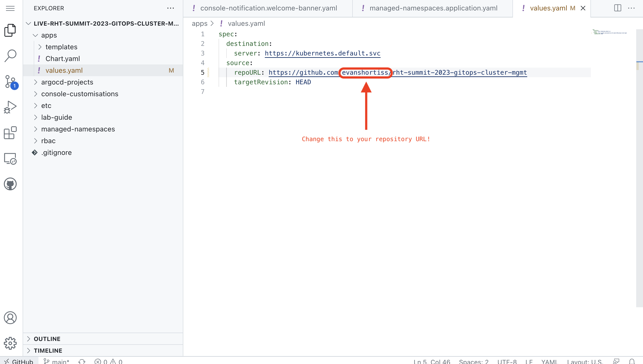Open the .gitignore file
Screen dimensions: 643x364
click(103, 153)
